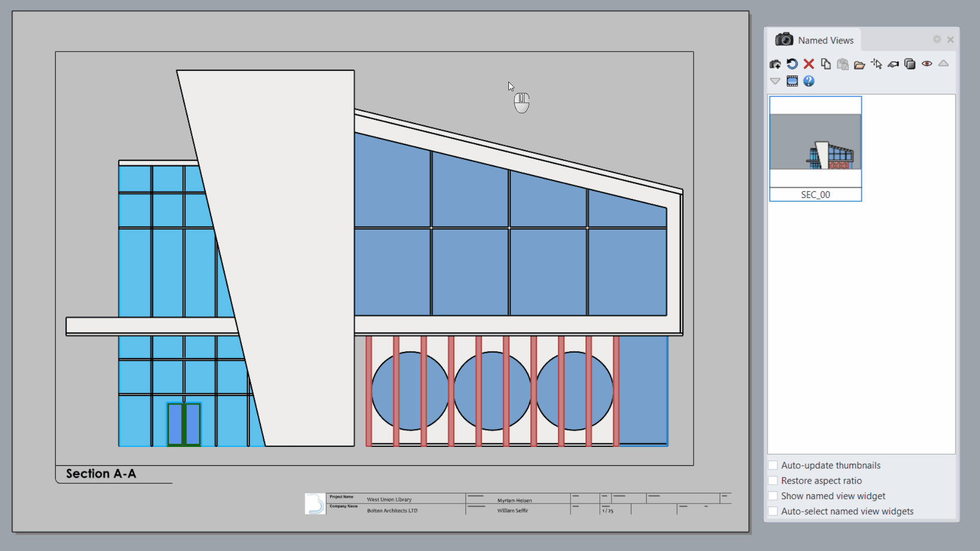
Task: Click the move up triangle arrow
Action: pos(943,64)
